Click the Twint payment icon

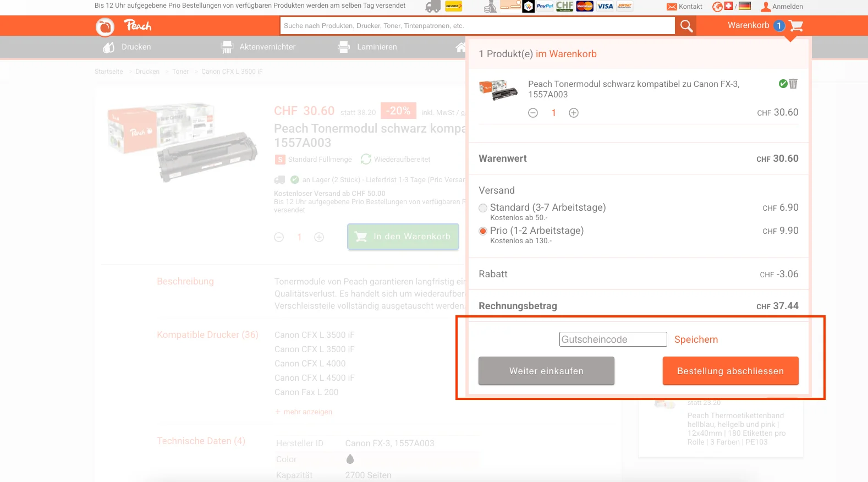tap(528, 7)
